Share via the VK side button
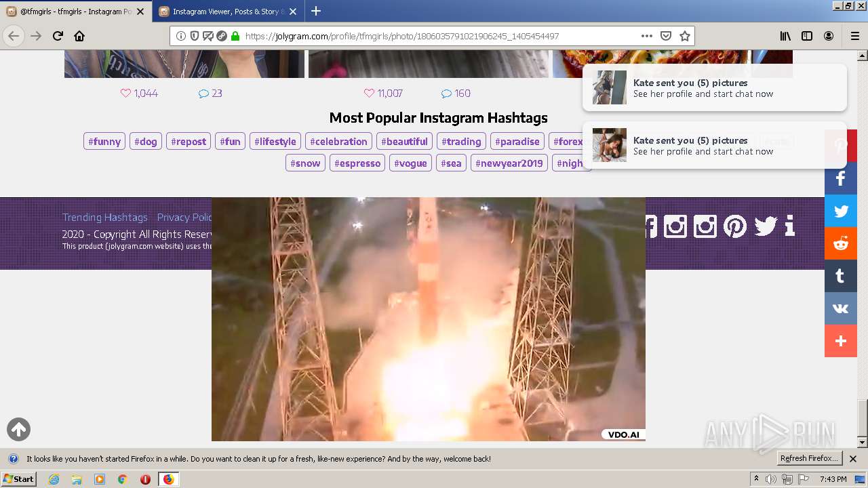Viewport: 868px width, 488px height. (x=841, y=308)
